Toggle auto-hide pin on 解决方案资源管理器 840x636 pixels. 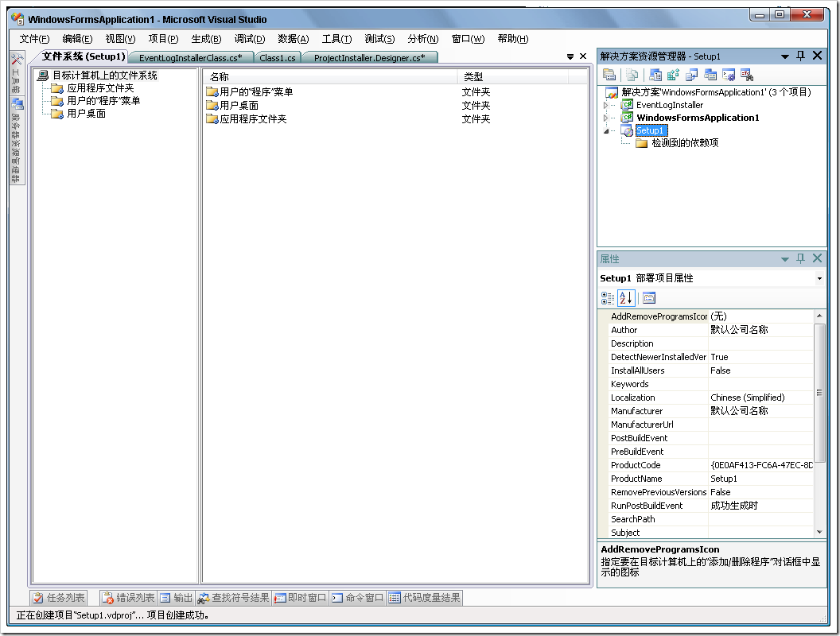tap(801, 56)
